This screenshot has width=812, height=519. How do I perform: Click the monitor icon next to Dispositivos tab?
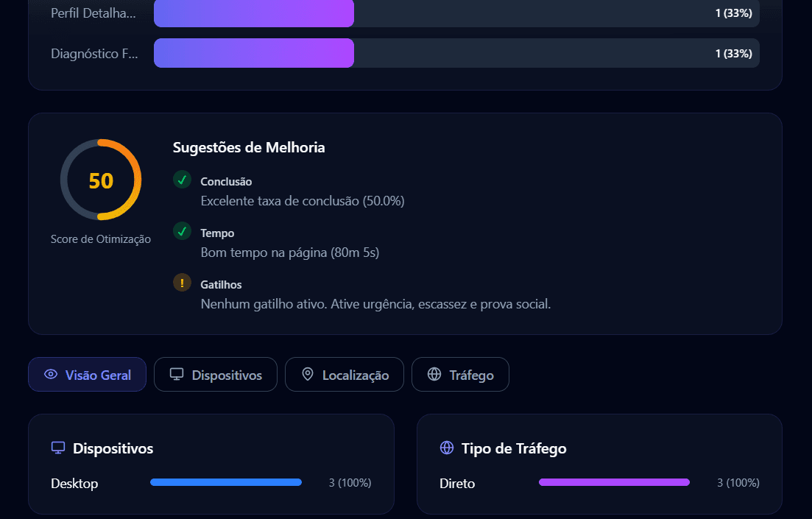point(175,374)
